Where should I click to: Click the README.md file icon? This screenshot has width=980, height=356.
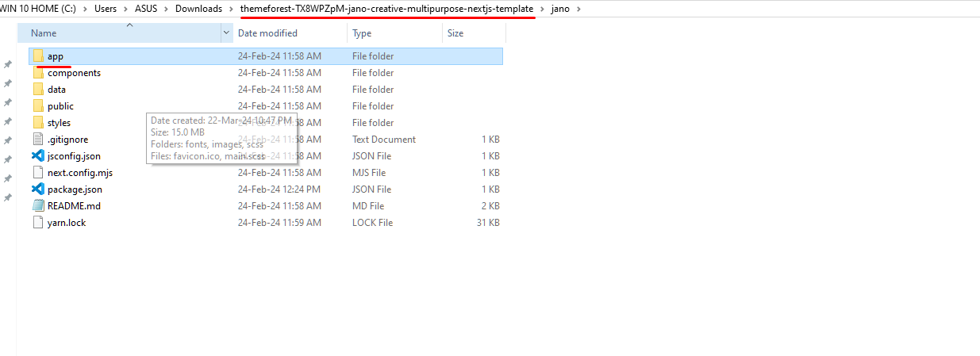click(x=38, y=206)
